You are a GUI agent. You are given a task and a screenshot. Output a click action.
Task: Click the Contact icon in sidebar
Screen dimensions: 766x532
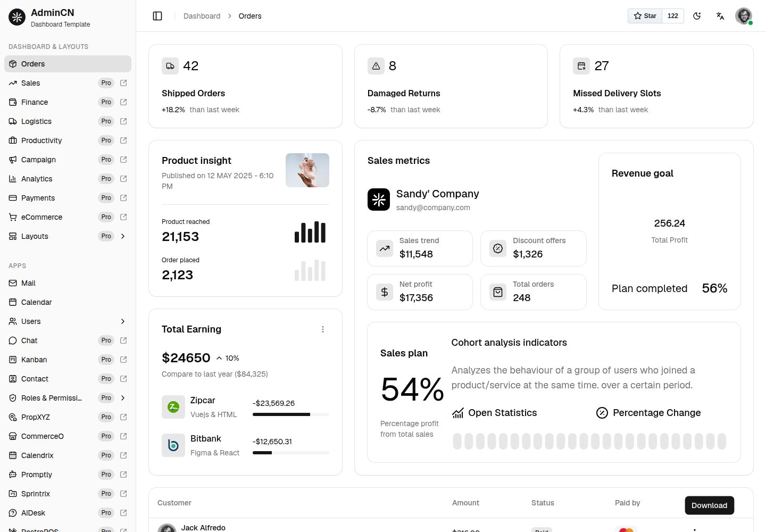tap(13, 379)
